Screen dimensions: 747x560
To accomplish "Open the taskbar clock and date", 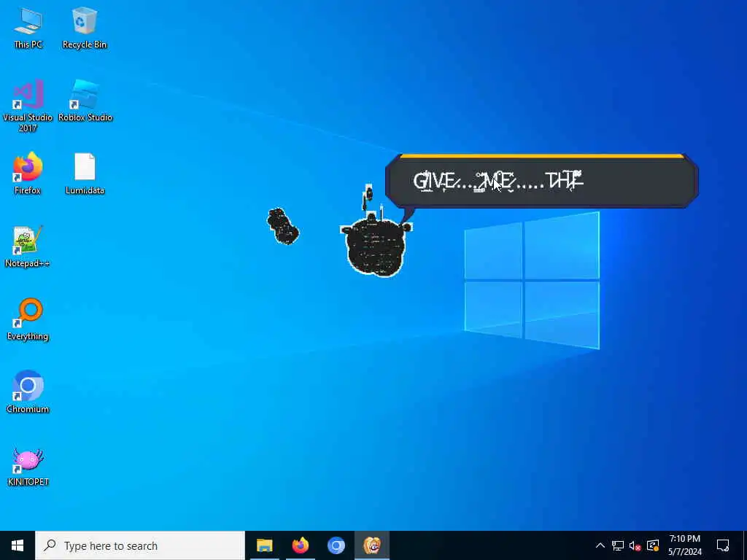I will [684, 545].
